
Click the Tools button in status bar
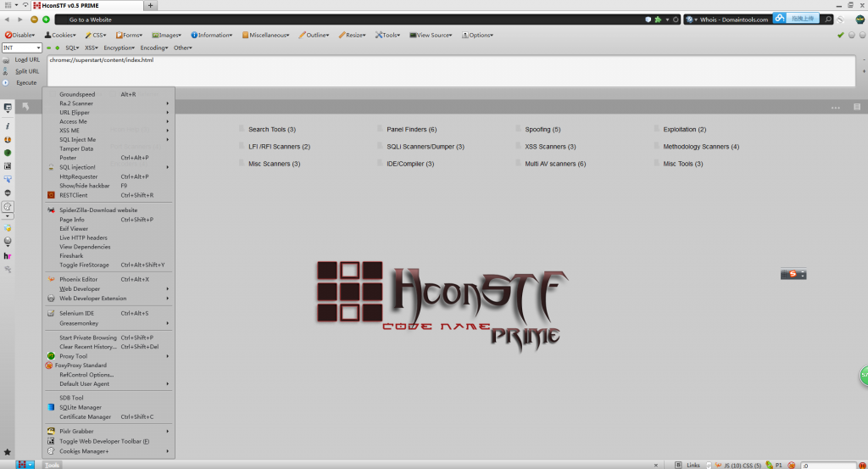pos(52,465)
